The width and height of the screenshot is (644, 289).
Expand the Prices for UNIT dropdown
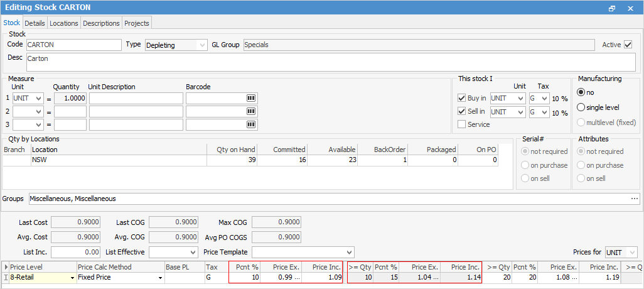click(631, 253)
